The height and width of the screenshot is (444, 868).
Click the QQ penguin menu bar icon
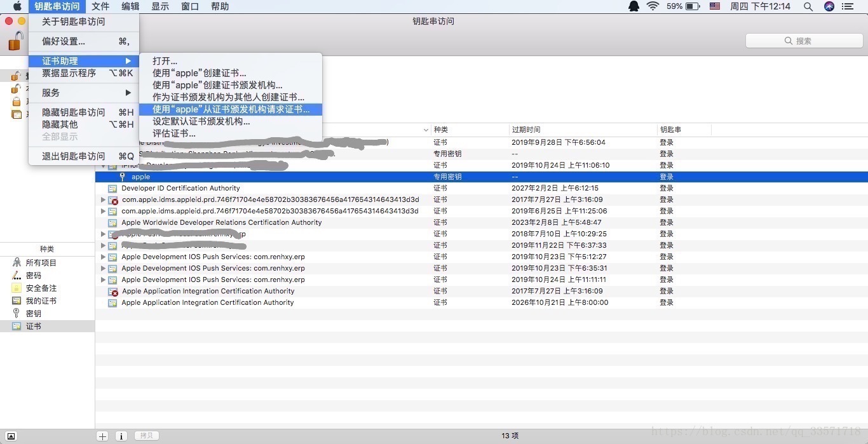[634, 6]
